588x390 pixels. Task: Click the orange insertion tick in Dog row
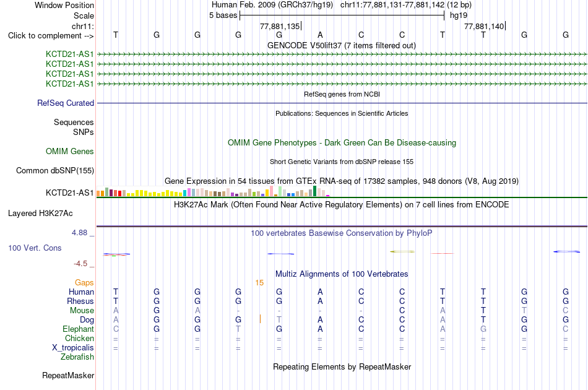coord(260,319)
